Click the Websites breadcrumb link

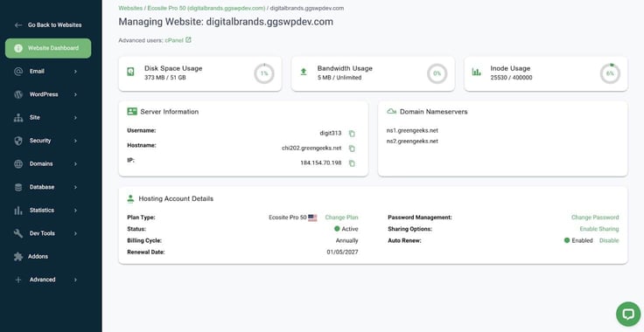tap(130, 8)
